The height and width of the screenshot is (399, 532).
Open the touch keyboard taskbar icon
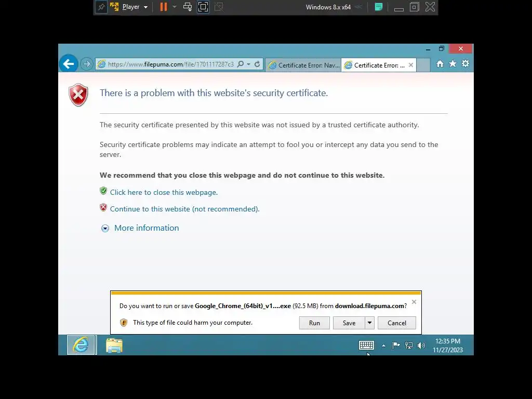[366, 345]
